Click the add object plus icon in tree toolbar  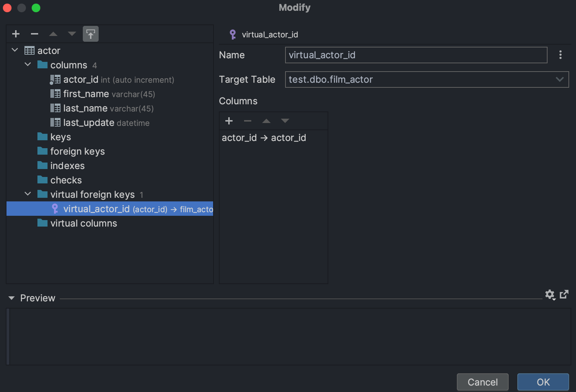click(16, 34)
